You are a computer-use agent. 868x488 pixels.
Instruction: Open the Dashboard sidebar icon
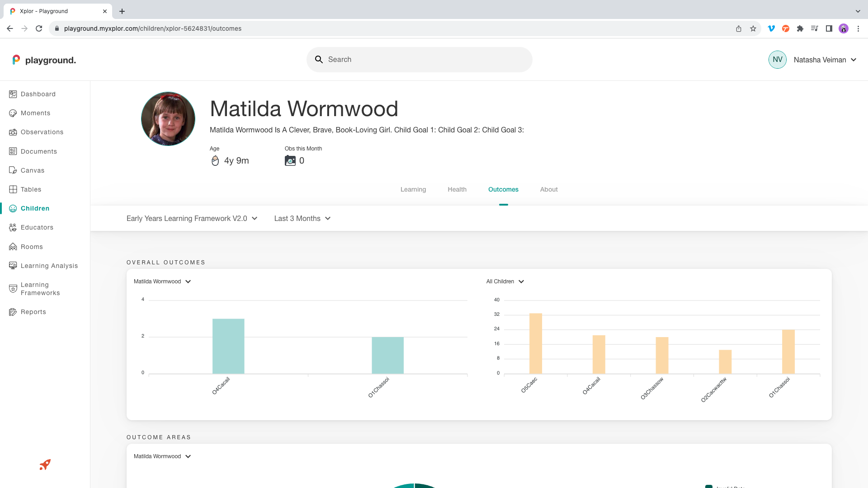tap(13, 94)
